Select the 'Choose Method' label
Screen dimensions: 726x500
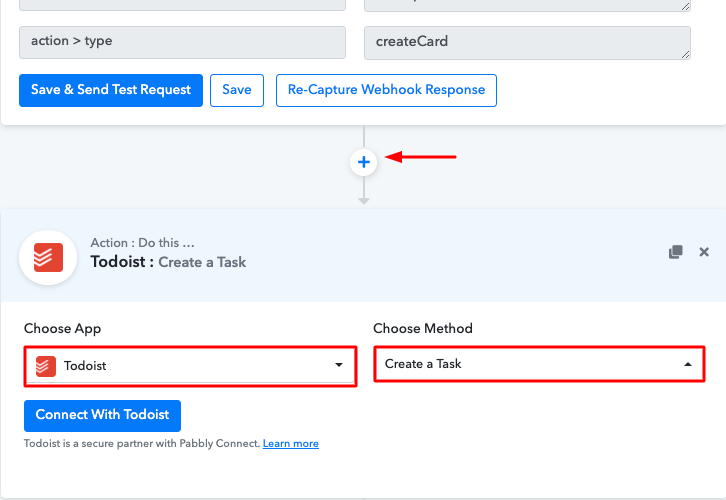click(x=423, y=328)
